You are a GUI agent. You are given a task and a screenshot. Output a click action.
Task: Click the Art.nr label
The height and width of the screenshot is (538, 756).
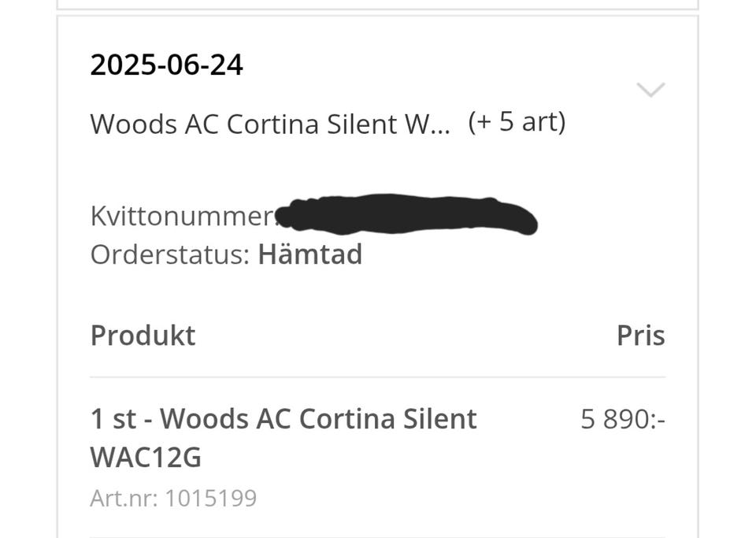pyautogui.click(x=123, y=499)
